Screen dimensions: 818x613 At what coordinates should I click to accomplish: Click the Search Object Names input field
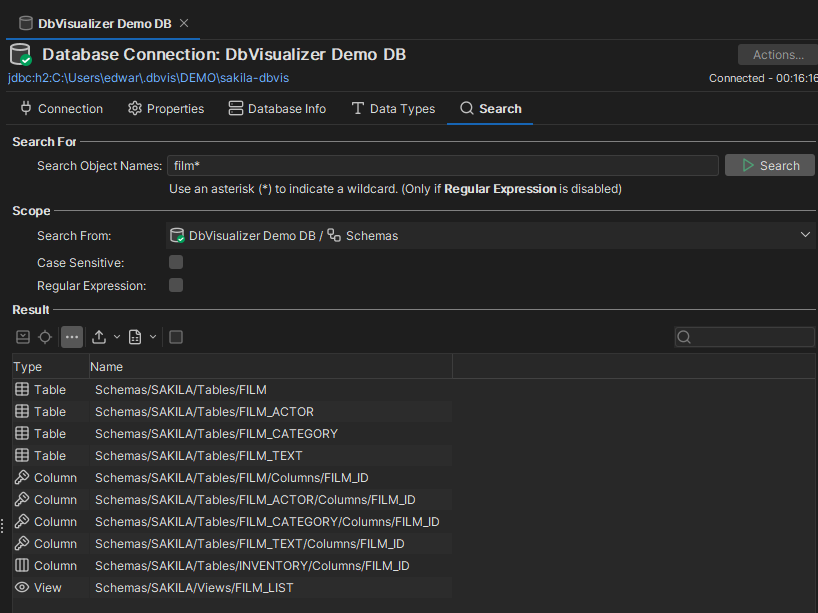[442, 166]
